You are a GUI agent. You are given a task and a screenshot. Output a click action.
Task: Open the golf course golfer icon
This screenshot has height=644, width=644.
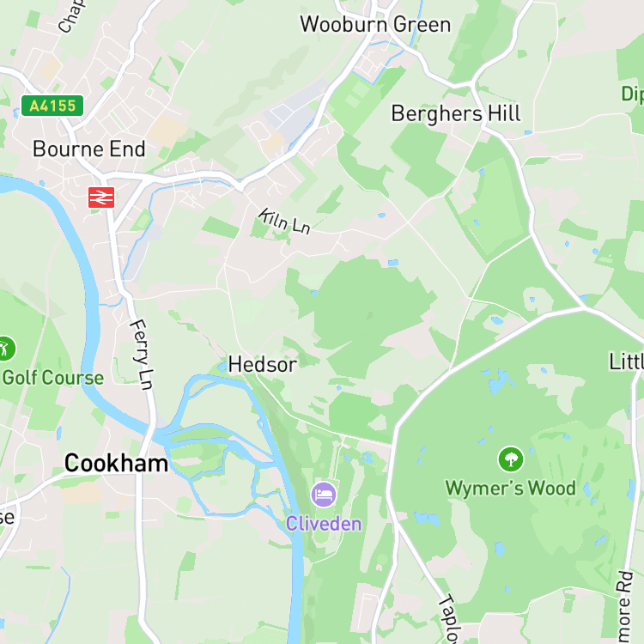5,349
